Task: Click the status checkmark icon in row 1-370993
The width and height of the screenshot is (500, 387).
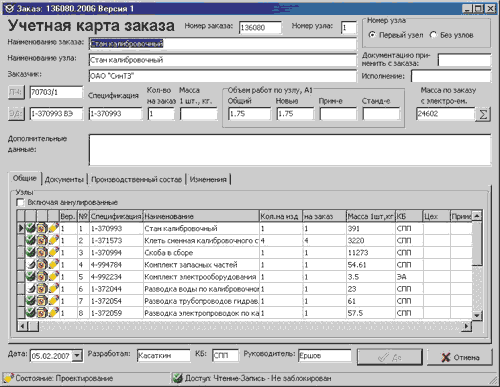Action: point(31,228)
